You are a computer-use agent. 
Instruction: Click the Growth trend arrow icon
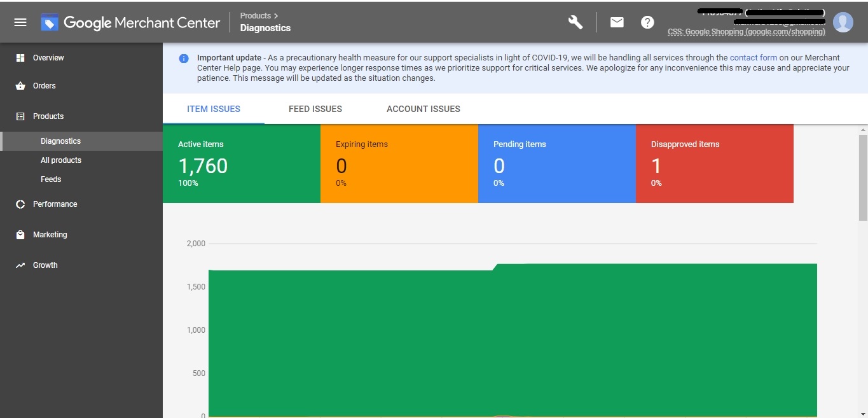20,265
